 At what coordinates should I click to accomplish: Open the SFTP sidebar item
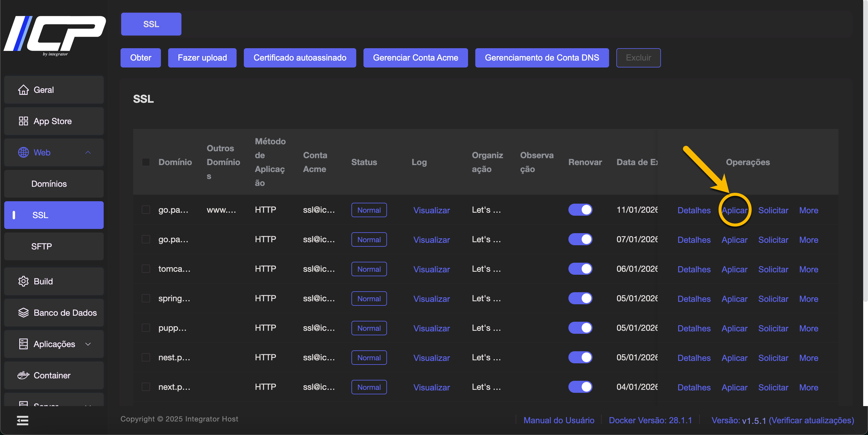tap(42, 246)
